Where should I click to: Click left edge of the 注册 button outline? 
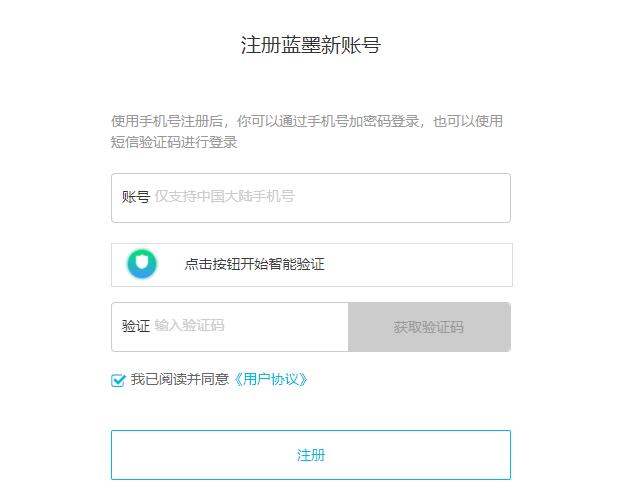click(114, 455)
